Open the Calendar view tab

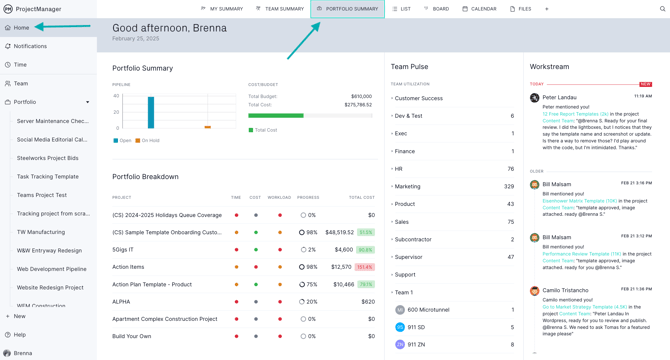(479, 9)
